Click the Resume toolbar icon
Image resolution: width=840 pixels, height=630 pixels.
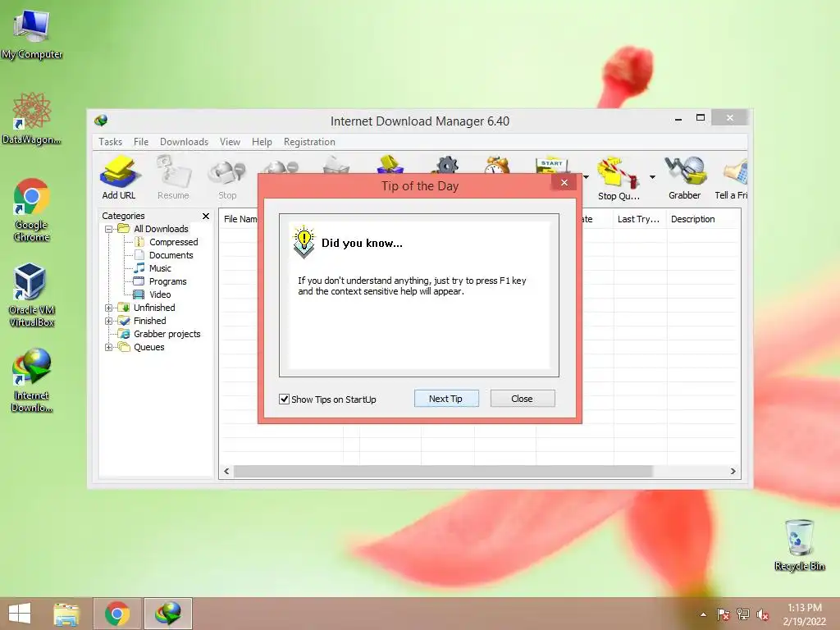click(x=173, y=178)
